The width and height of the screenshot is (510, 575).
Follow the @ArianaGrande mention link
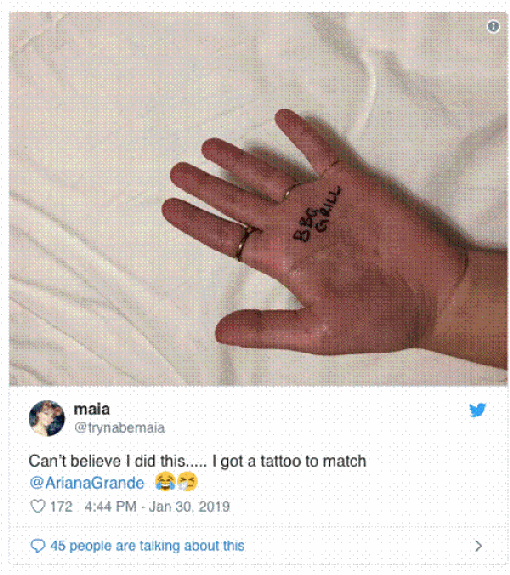[x=87, y=483]
